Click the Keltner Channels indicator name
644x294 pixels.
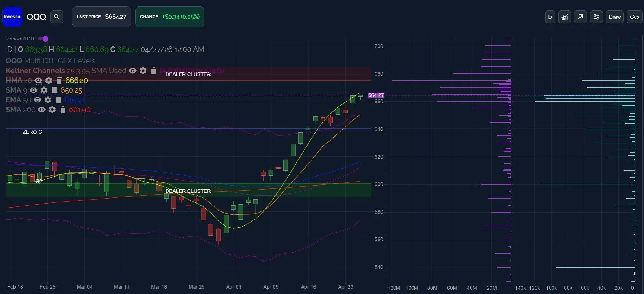click(35, 71)
